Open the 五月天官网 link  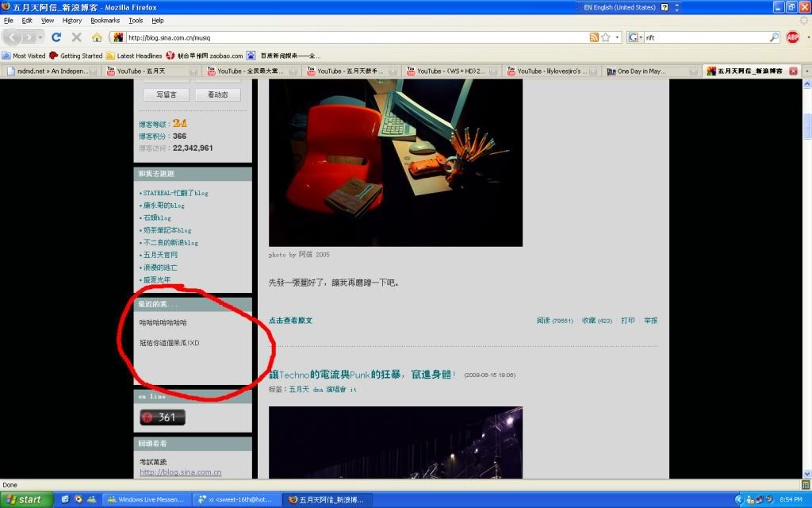[x=160, y=255]
